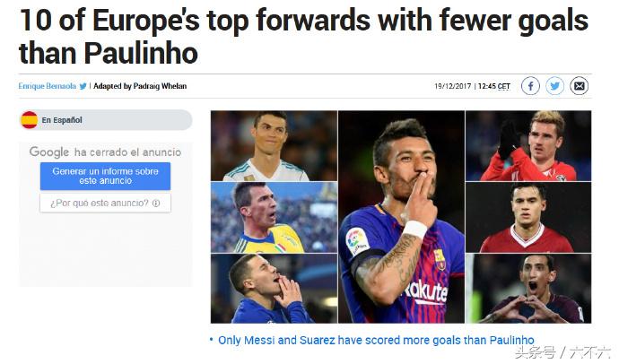The height and width of the screenshot is (364, 619).
Task: Click the Juventus player photo tile
Action: (x=274, y=217)
